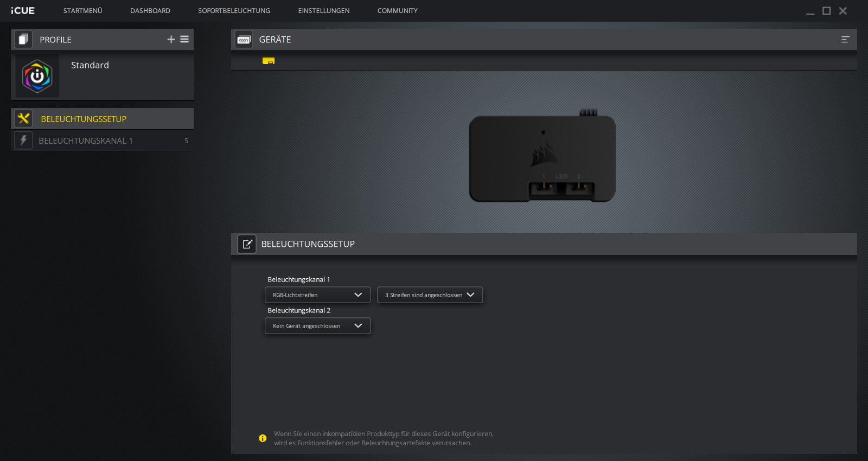Click the yellow info warning icon
This screenshot has height=461, width=868.
pos(263,438)
